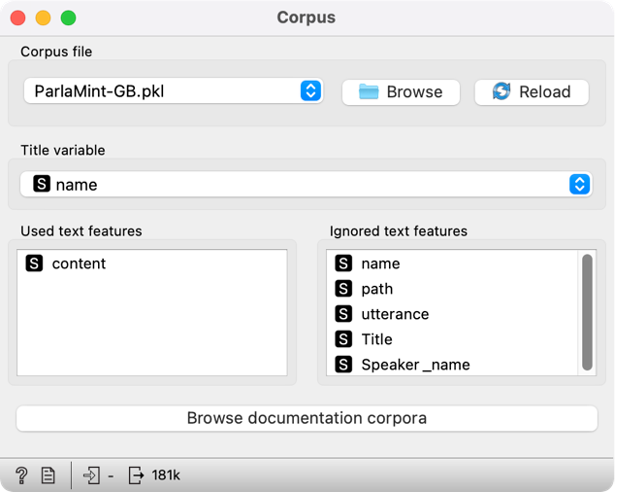Click the Ignored text features scrollbar
Viewport: 617px width, 495px height.
coord(587,310)
